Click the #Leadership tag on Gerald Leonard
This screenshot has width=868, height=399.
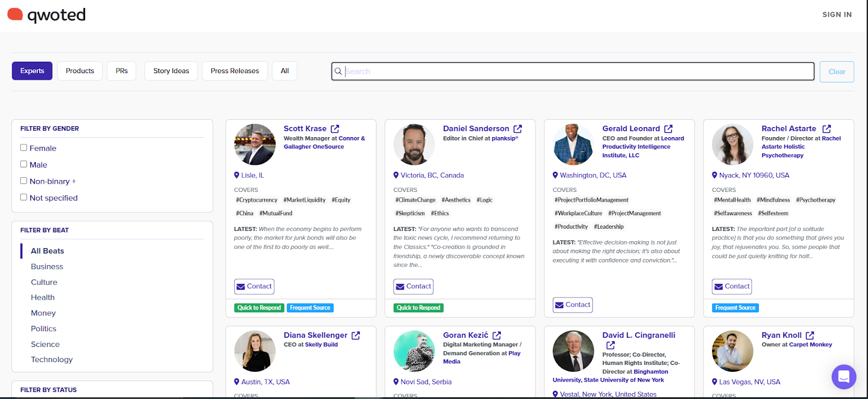point(609,227)
